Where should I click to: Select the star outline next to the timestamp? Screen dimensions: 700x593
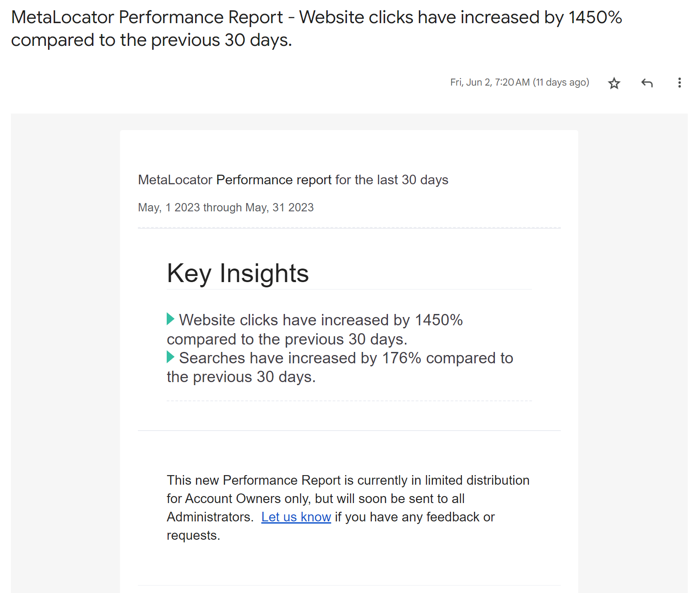pos(614,83)
